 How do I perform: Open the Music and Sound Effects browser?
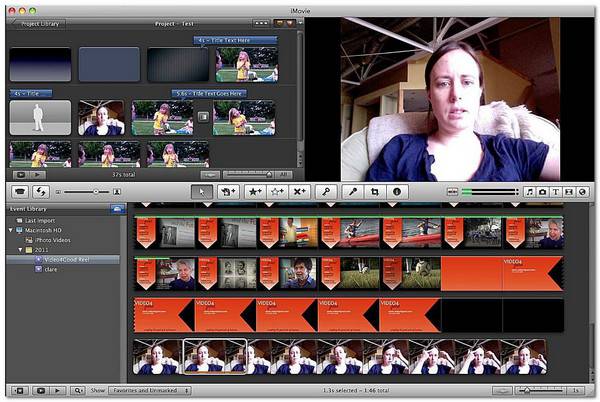click(x=530, y=192)
